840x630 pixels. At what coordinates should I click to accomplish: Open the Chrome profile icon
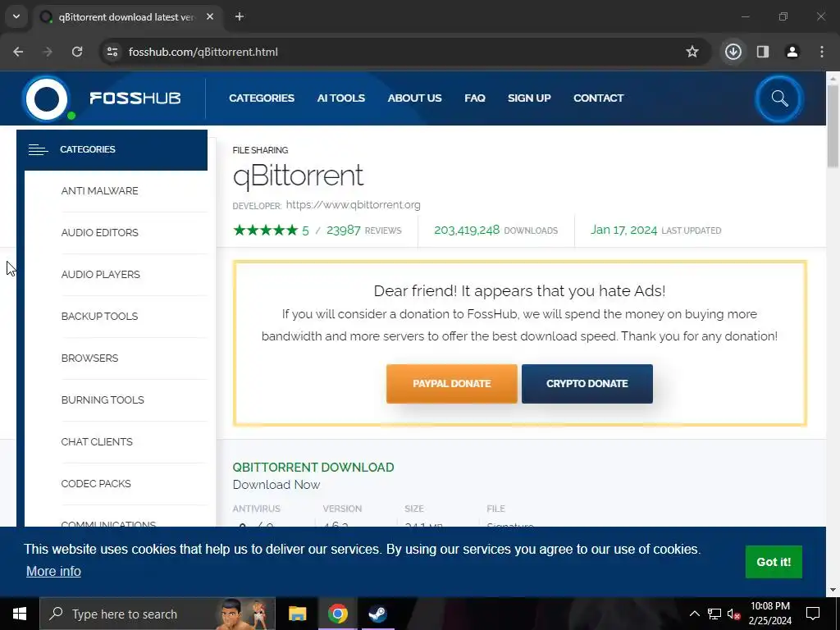tap(792, 52)
